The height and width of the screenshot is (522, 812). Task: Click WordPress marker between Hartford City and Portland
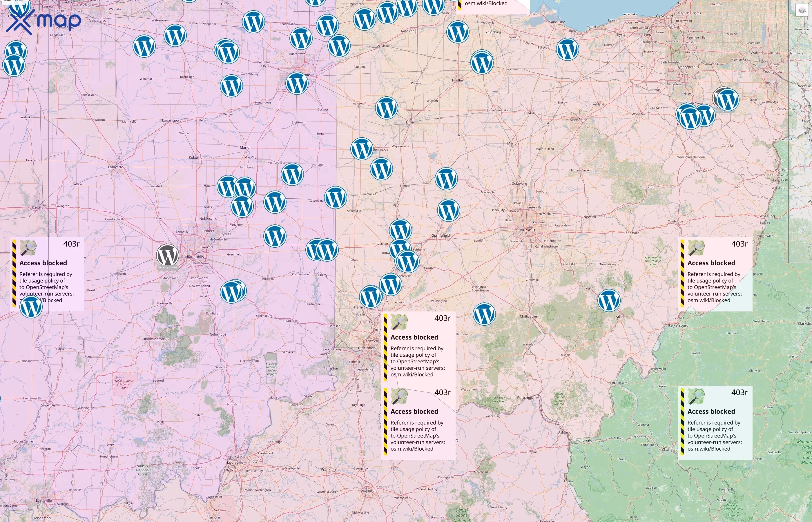pos(293,175)
